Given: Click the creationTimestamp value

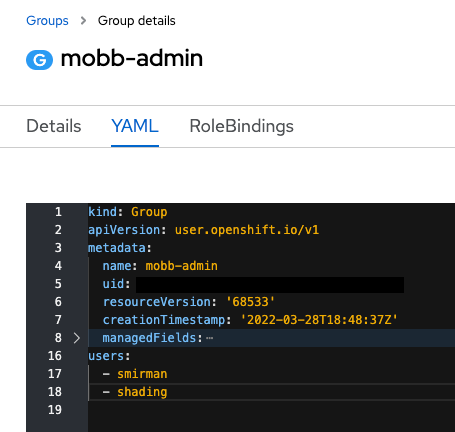Looking at the screenshot, I should pos(319,320).
